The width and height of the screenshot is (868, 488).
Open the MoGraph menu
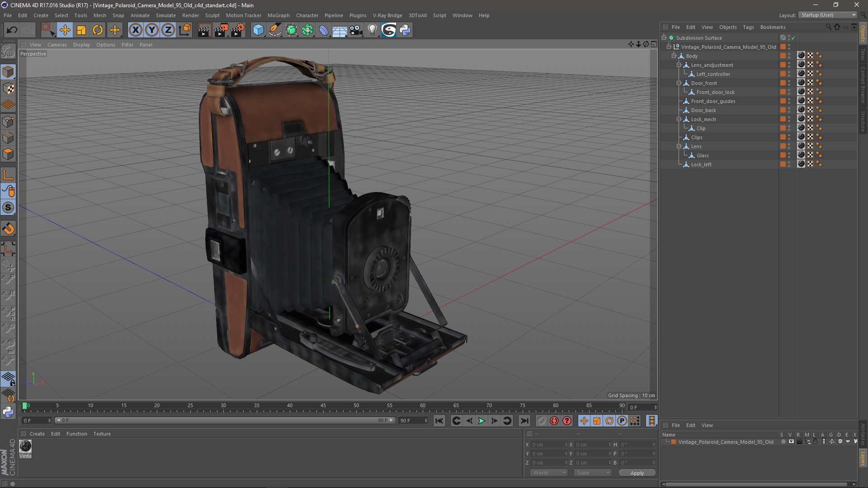278,15
